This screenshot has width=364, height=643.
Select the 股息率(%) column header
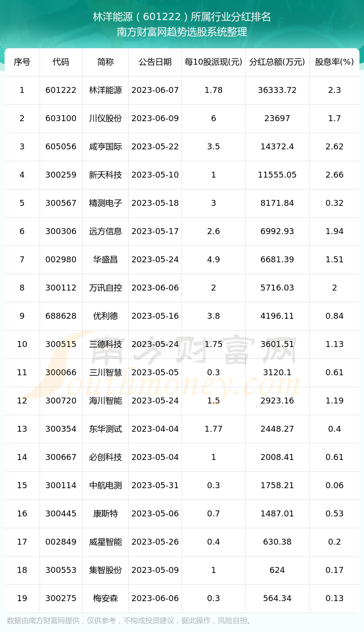(x=334, y=62)
